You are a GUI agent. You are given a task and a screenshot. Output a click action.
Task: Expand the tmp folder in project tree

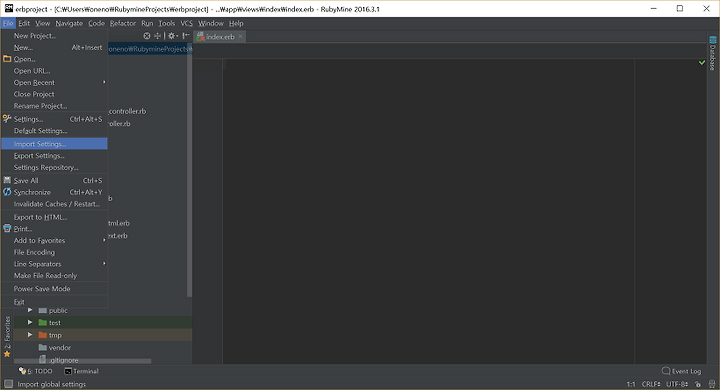pyautogui.click(x=30, y=335)
